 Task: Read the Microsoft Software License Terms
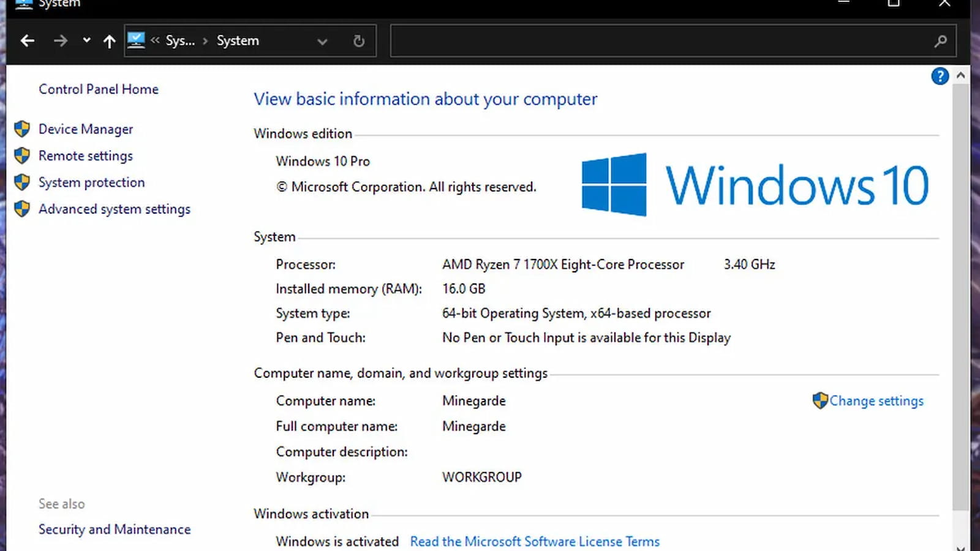(535, 542)
